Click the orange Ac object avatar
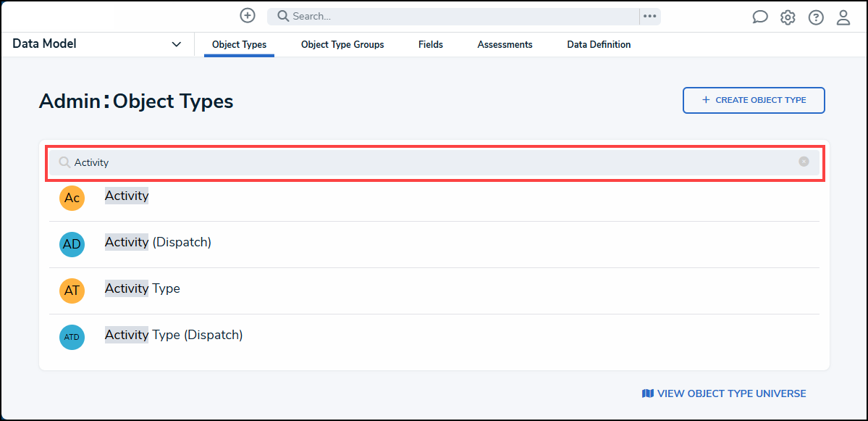This screenshot has height=421, width=868. pos(72,198)
